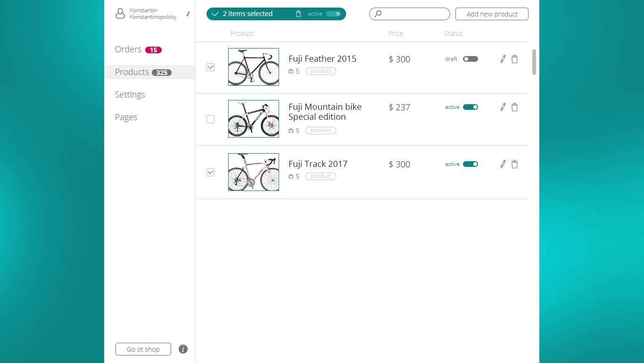Open the Fuji Feather 2015 bike thumbnail
The image size is (644, 363).
pyautogui.click(x=254, y=67)
